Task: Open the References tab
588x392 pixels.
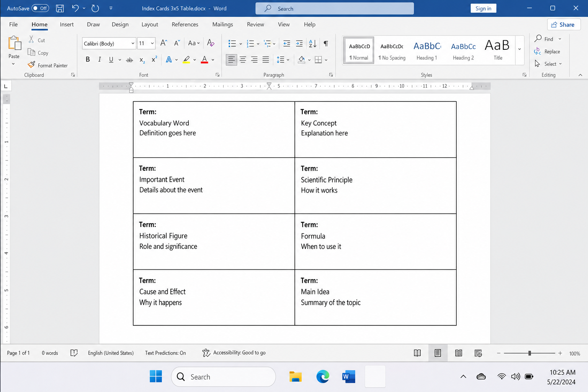Action: [x=185, y=24]
